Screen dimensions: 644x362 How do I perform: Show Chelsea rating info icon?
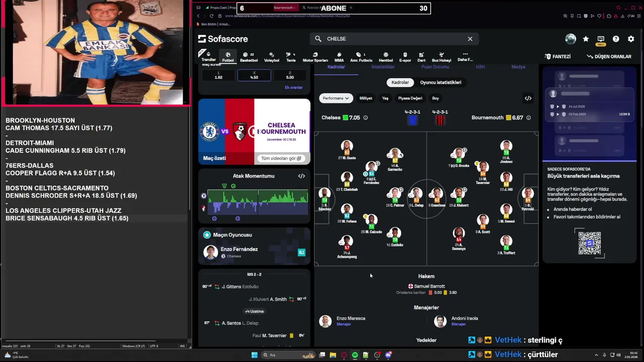pos(365,118)
